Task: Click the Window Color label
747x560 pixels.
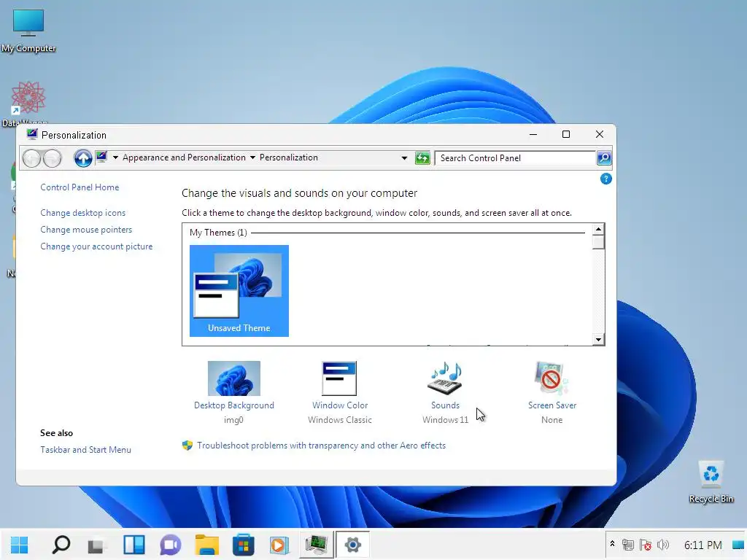Action: pyautogui.click(x=340, y=405)
